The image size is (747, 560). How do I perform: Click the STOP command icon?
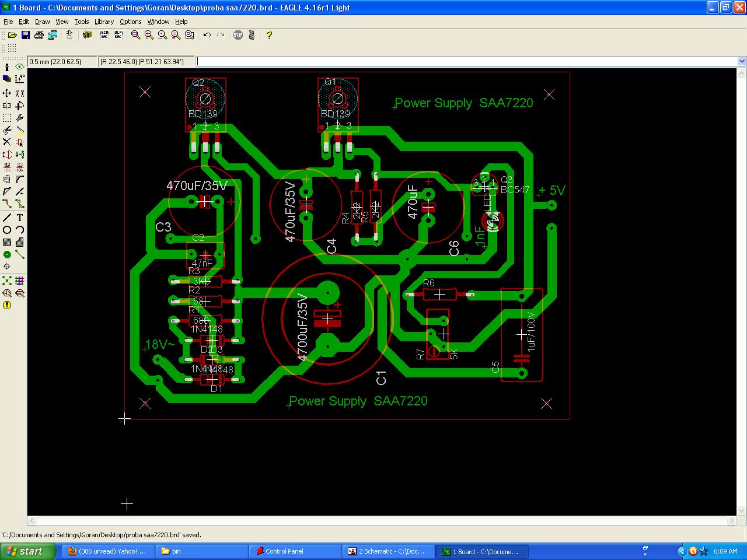(x=238, y=35)
